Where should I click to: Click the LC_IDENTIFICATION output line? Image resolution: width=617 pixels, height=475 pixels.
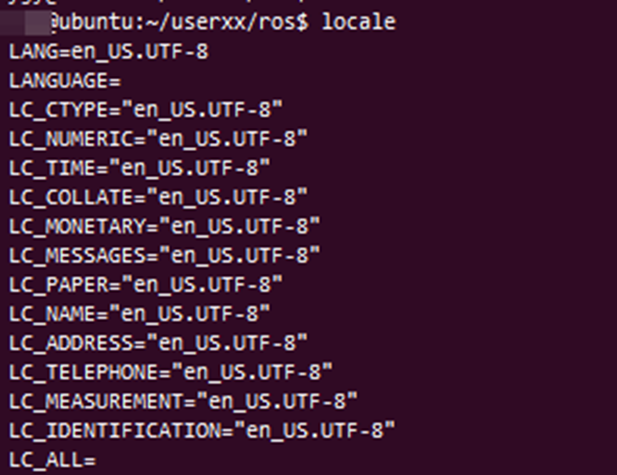[202, 430]
